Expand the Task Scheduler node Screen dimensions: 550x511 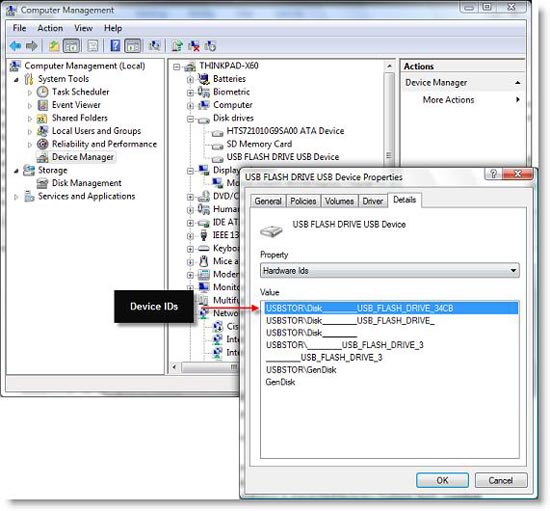coord(29,93)
